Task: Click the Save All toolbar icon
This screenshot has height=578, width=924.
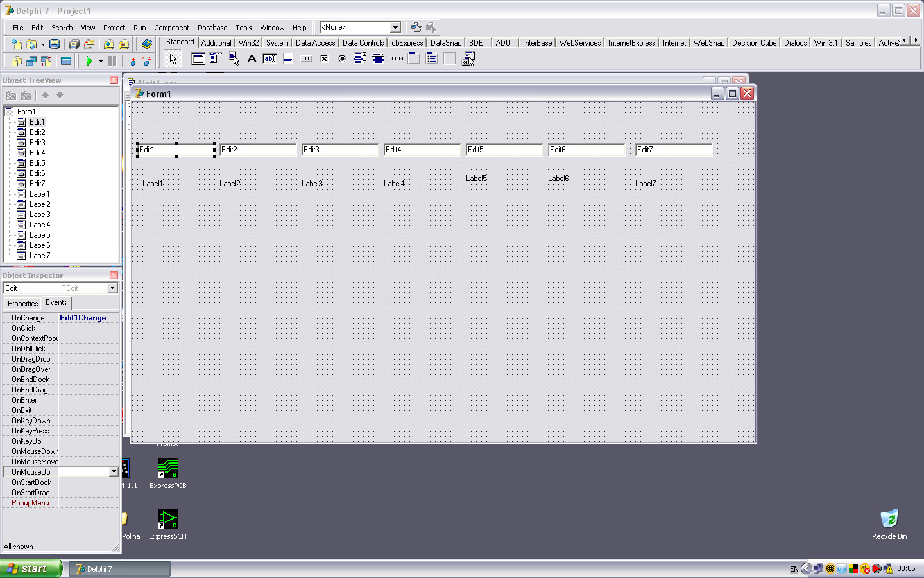Action: point(74,44)
